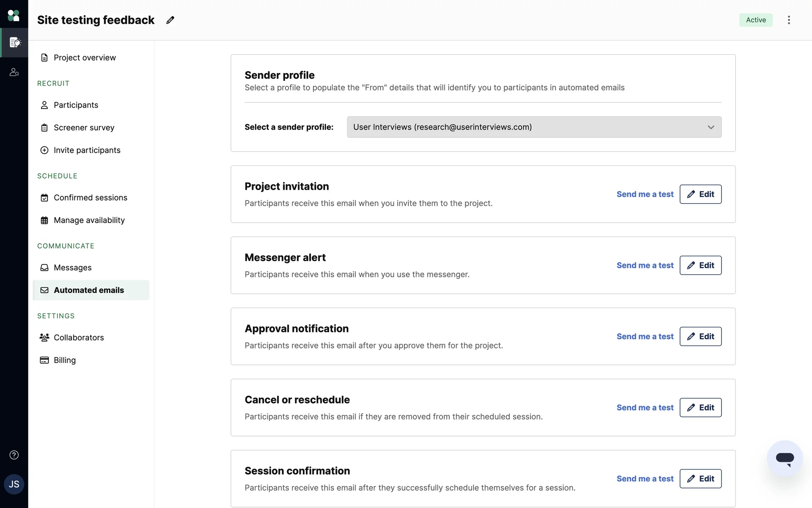Navigate to Manage availability
812x508 pixels.
coord(89,220)
